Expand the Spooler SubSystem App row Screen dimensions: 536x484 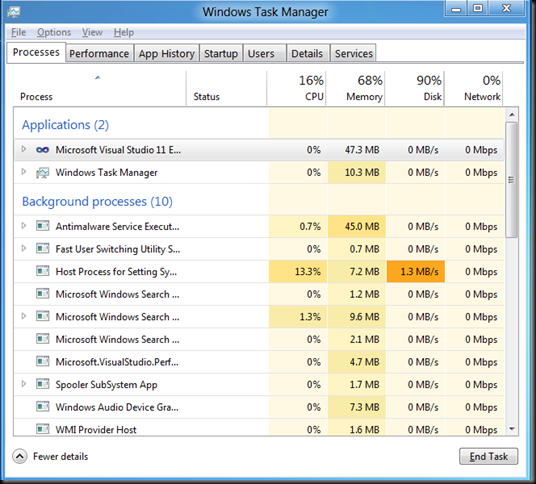(24, 384)
